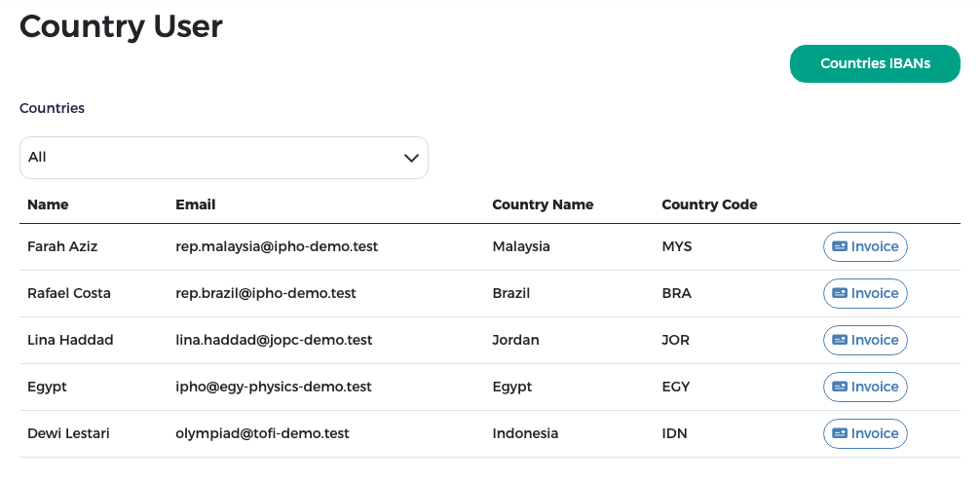Click email olympiad@tofi-demo.test
980x481 pixels.
[262, 433]
